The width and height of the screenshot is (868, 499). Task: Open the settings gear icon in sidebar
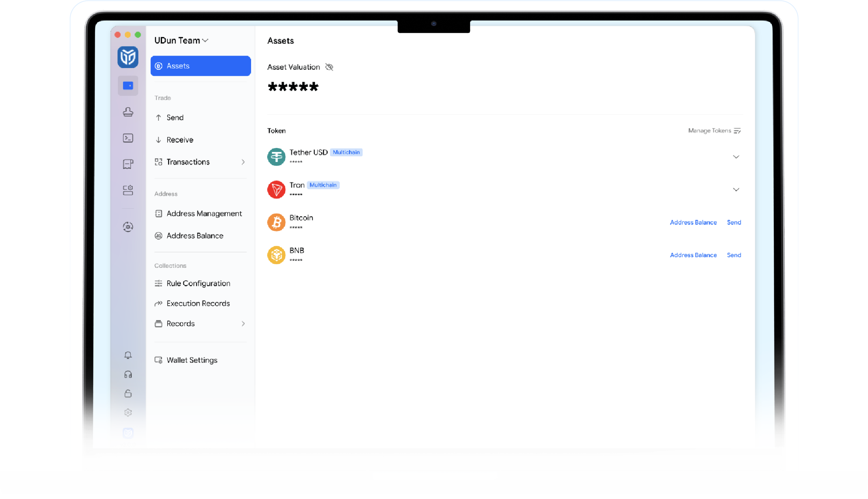(x=128, y=413)
